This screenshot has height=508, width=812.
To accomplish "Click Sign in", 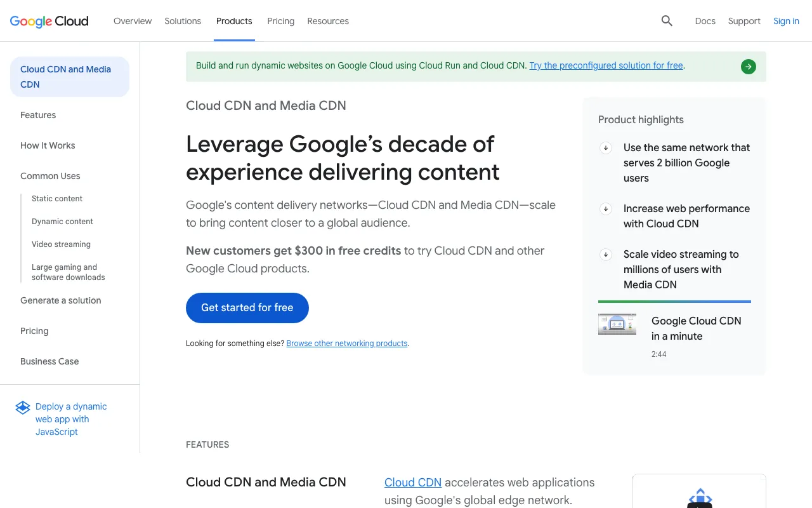I will pyautogui.click(x=786, y=21).
